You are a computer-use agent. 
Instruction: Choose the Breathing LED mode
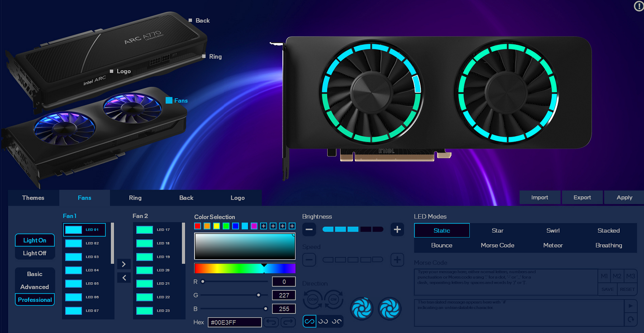point(609,245)
